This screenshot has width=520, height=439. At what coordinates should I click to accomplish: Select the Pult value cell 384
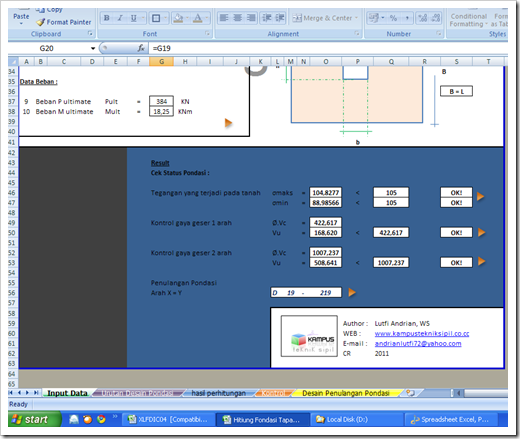pyautogui.click(x=161, y=101)
